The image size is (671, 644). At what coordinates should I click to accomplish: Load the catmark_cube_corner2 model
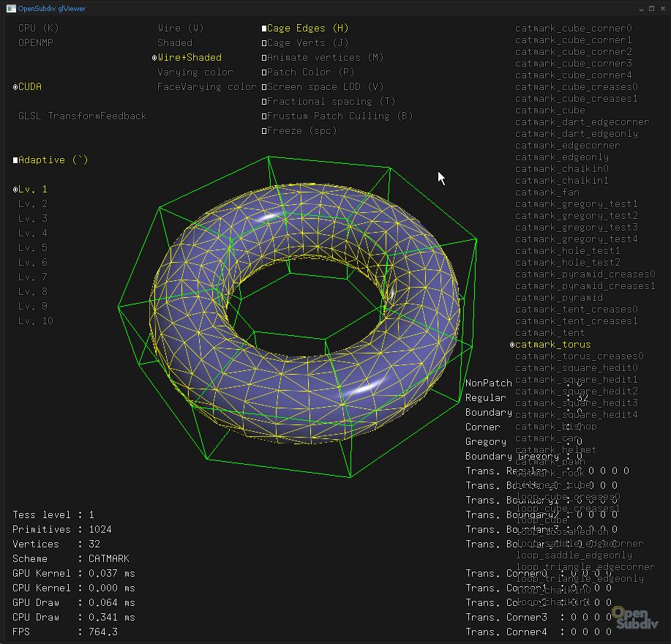click(x=574, y=52)
